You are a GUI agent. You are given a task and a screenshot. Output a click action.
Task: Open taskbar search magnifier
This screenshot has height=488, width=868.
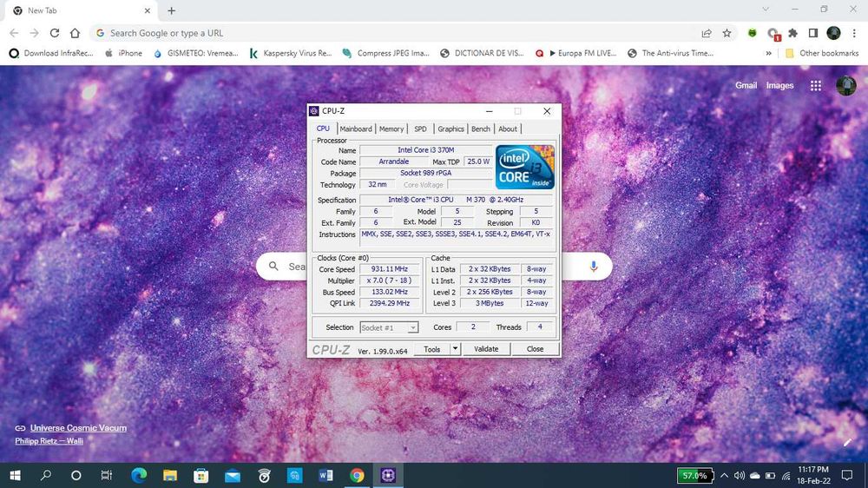coord(46,475)
